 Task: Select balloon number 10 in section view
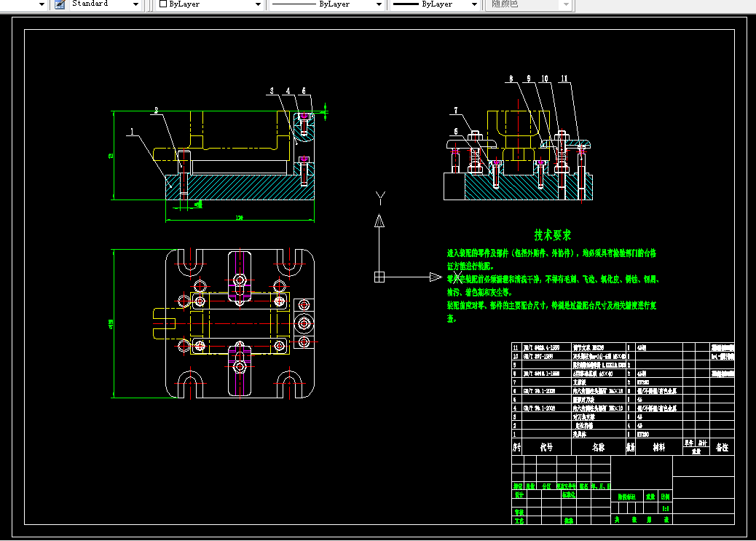544,79
